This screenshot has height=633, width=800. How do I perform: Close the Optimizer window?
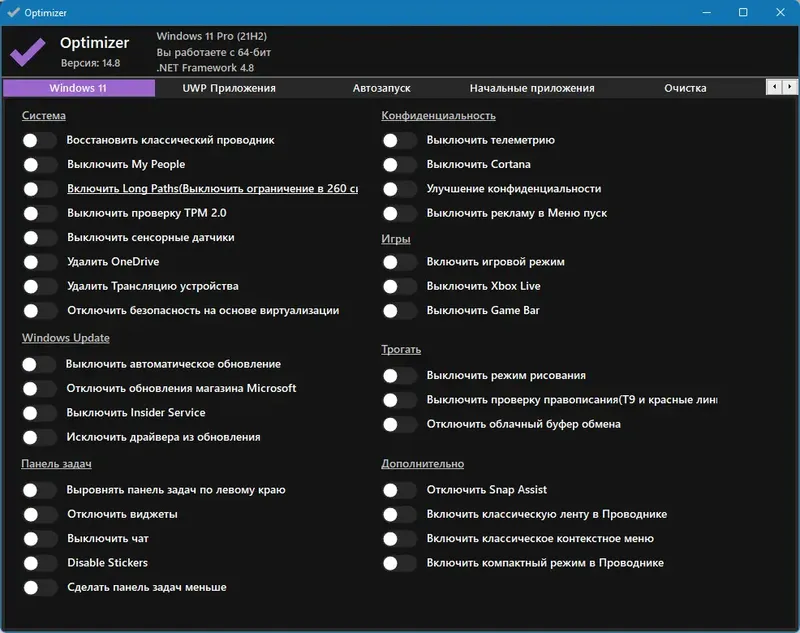(778, 12)
